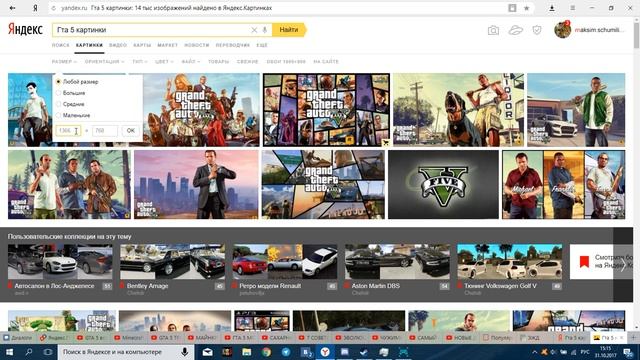
Task: Confirm custom size with OK button
Action: pyautogui.click(x=131, y=131)
